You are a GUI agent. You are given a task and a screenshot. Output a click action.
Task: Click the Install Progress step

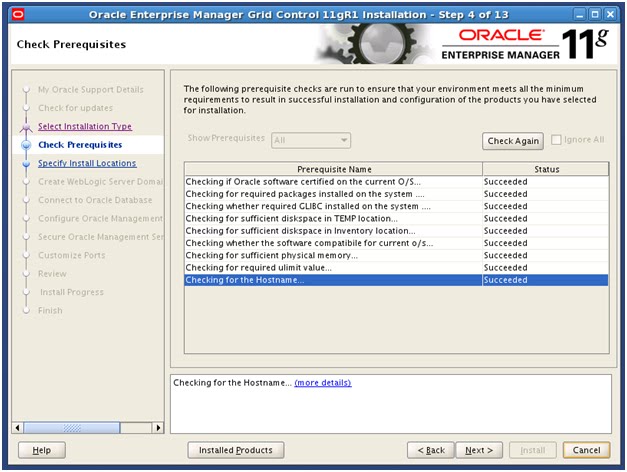72,292
